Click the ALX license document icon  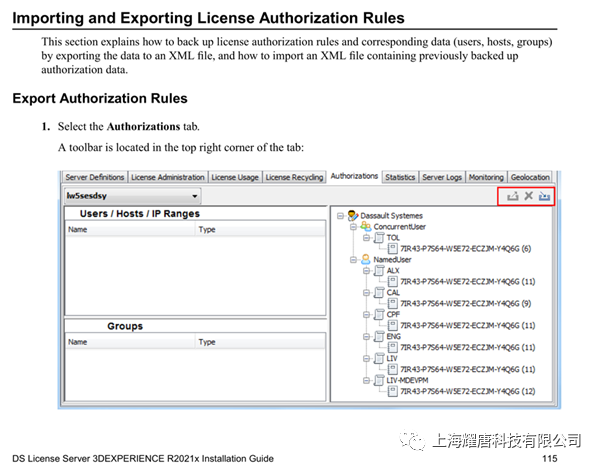[x=379, y=271]
